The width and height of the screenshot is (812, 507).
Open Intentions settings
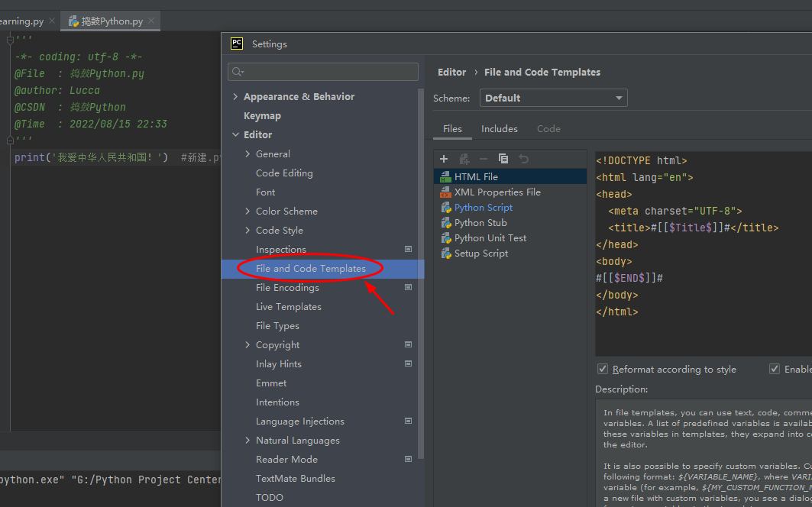tap(277, 402)
